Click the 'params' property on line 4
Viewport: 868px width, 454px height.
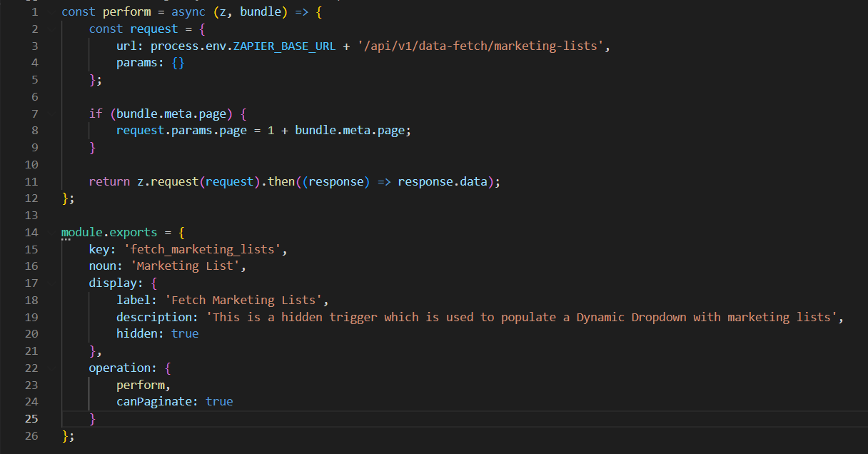tap(137, 63)
